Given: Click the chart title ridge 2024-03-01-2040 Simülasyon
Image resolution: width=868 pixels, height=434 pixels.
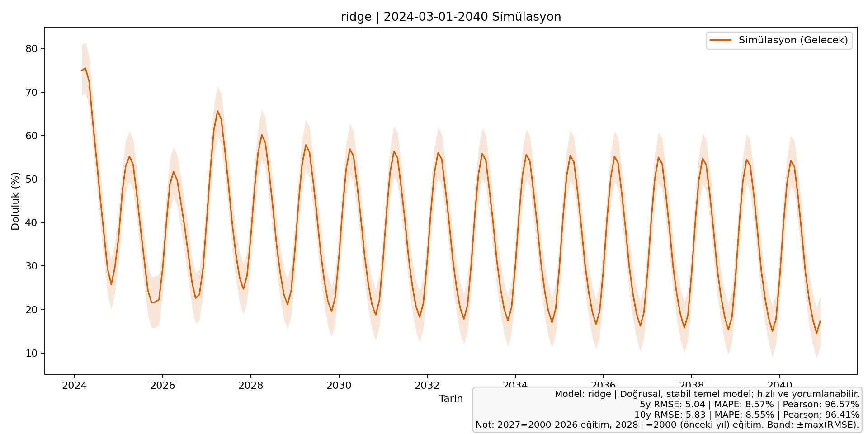Looking at the screenshot, I should (451, 16).
